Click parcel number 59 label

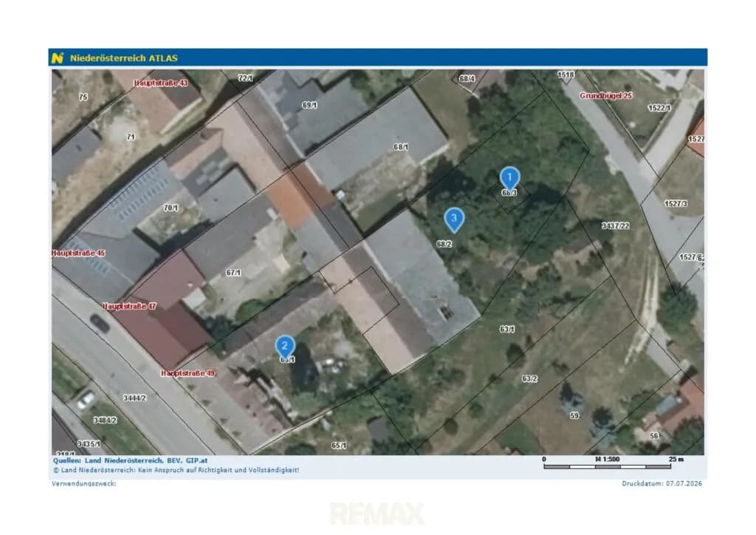pyautogui.click(x=574, y=415)
